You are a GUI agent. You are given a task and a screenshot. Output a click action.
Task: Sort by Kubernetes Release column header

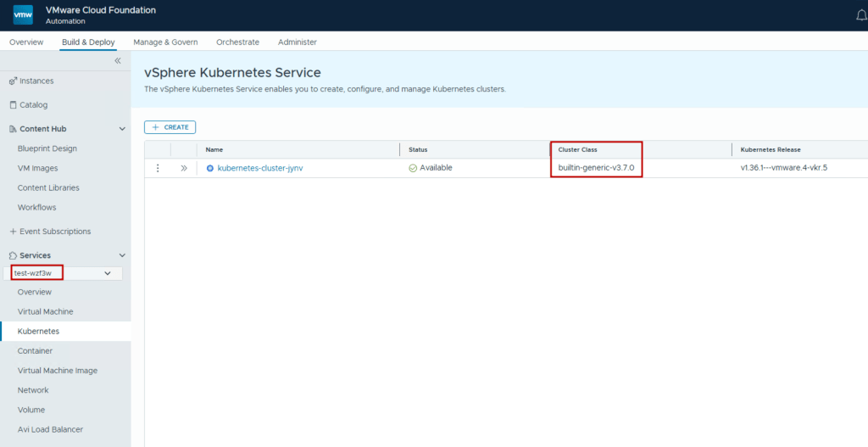[x=771, y=150]
